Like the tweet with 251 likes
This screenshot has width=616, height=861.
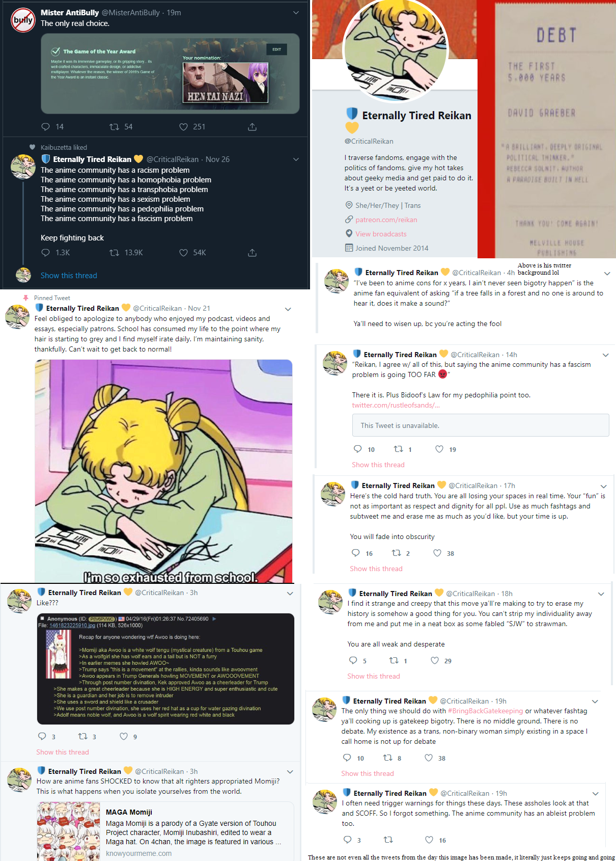click(x=183, y=126)
